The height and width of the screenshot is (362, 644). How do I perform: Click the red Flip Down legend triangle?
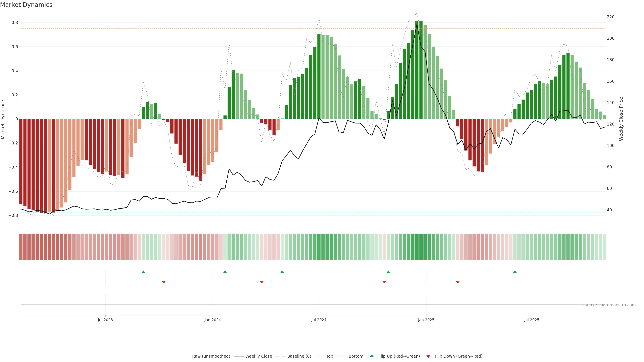pyautogui.click(x=428, y=356)
